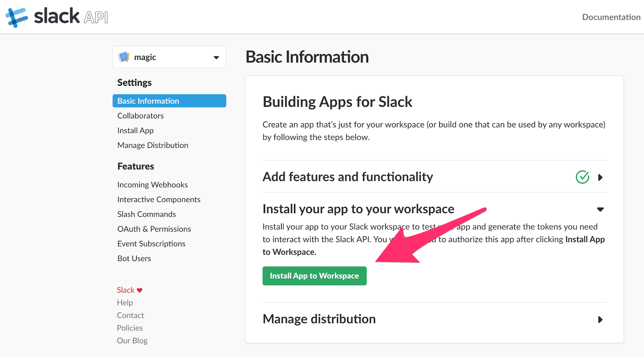Screen dimensions: 644x357
Task: Click the Add features and functionality heading
Action: (348, 177)
